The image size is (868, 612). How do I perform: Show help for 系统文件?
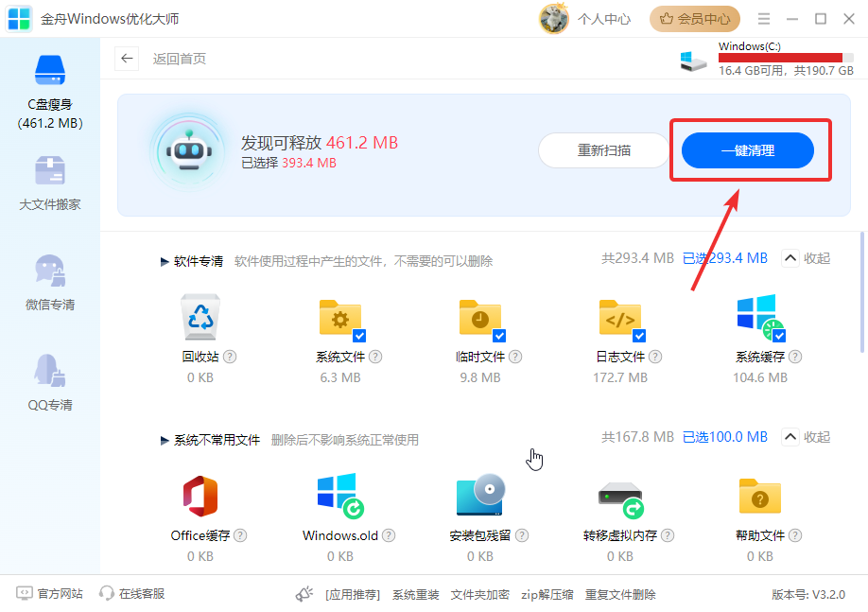(375, 357)
